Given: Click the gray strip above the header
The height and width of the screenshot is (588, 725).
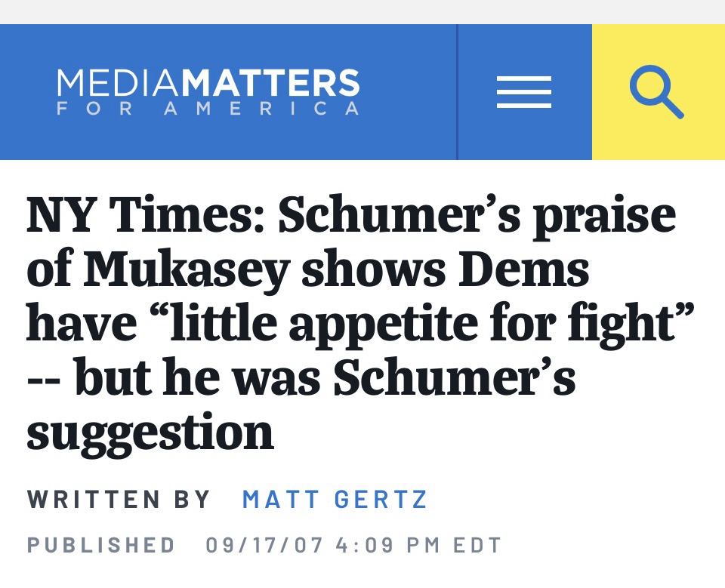Looking at the screenshot, I should point(362,11).
